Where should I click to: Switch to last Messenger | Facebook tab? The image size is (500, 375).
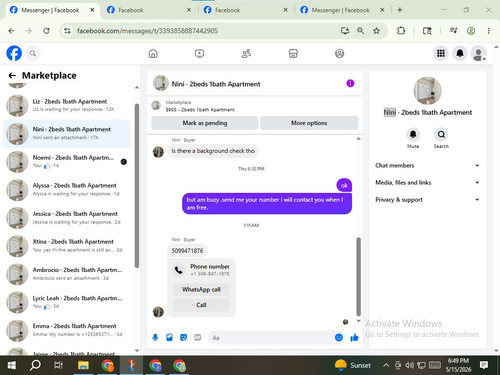coord(342,10)
